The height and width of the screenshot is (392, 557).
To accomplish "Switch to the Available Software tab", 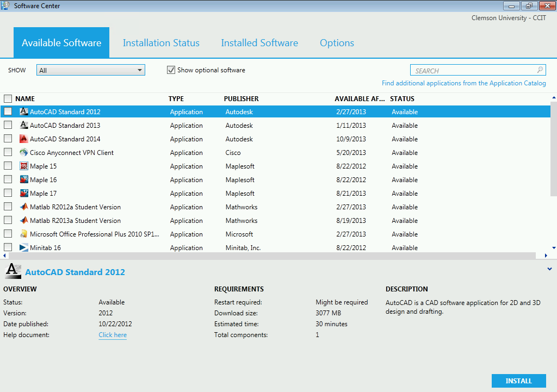I will [x=61, y=42].
